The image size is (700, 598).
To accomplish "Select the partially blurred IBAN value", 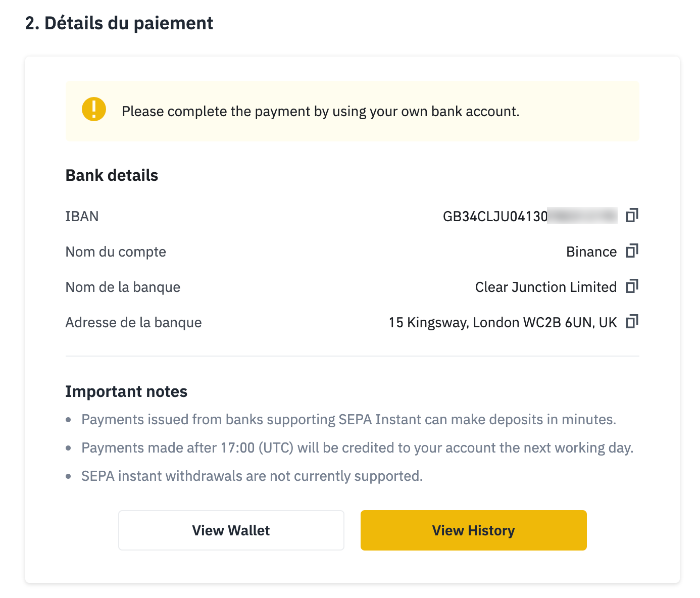I will pos(530,216).
